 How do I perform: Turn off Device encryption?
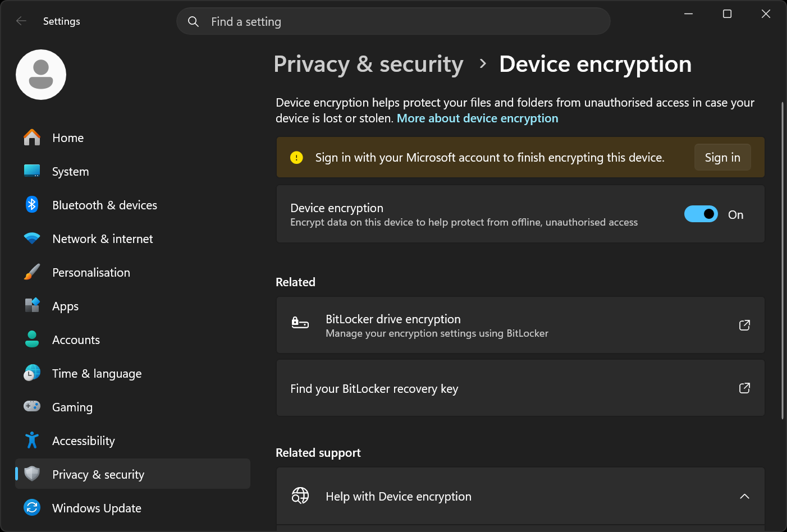pyautogui.click(x=701, y=214)
